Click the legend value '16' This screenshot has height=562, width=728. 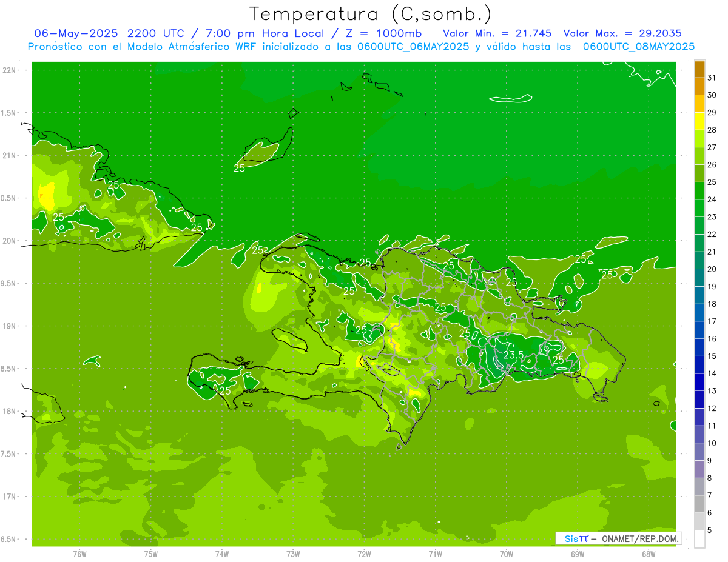(712, 339)
